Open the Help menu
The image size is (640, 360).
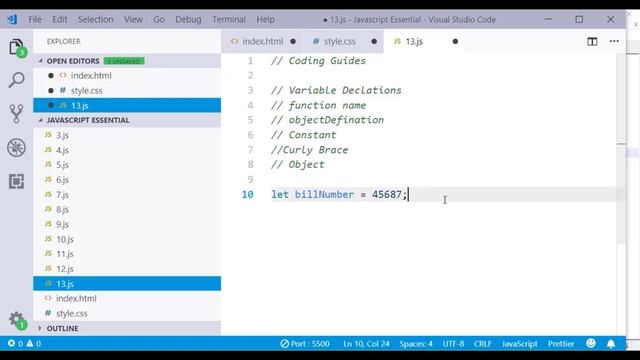[x=265, y=20]
